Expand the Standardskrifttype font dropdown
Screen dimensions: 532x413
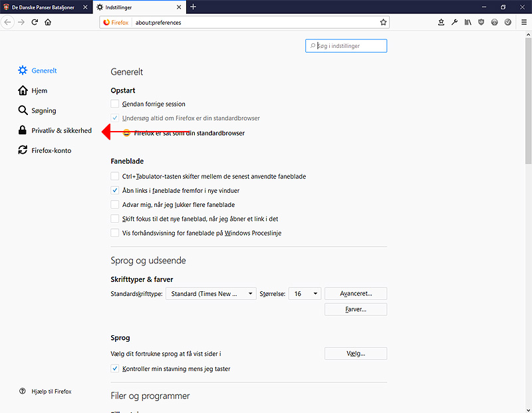211,293
